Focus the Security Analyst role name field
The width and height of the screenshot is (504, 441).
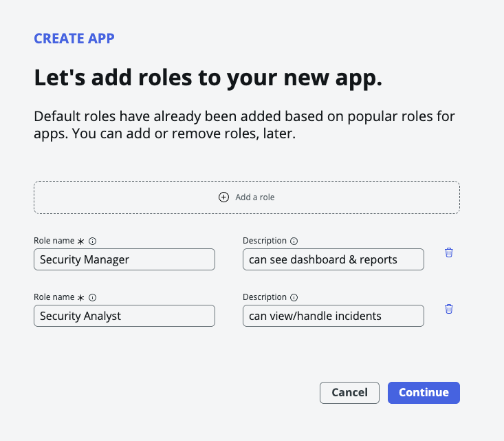[124, 316]
